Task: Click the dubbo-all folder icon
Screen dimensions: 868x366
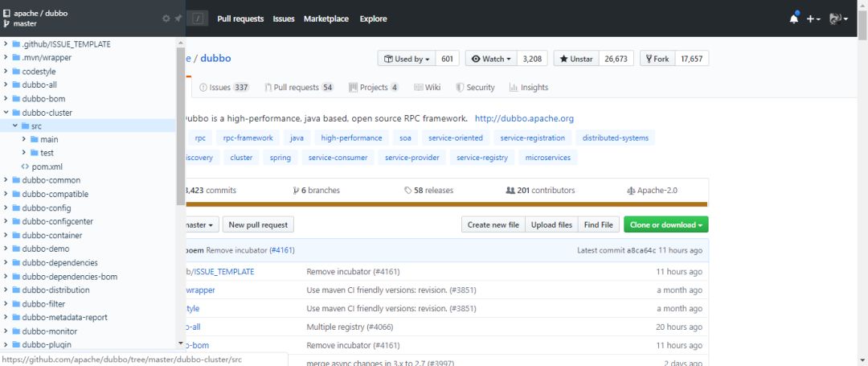Action: click(16, 84)
